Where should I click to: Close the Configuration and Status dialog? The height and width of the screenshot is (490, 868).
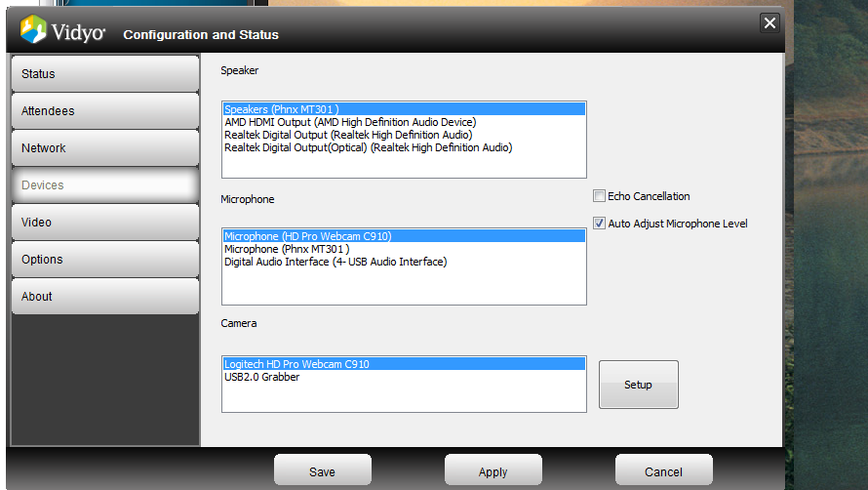click(769, 23)
